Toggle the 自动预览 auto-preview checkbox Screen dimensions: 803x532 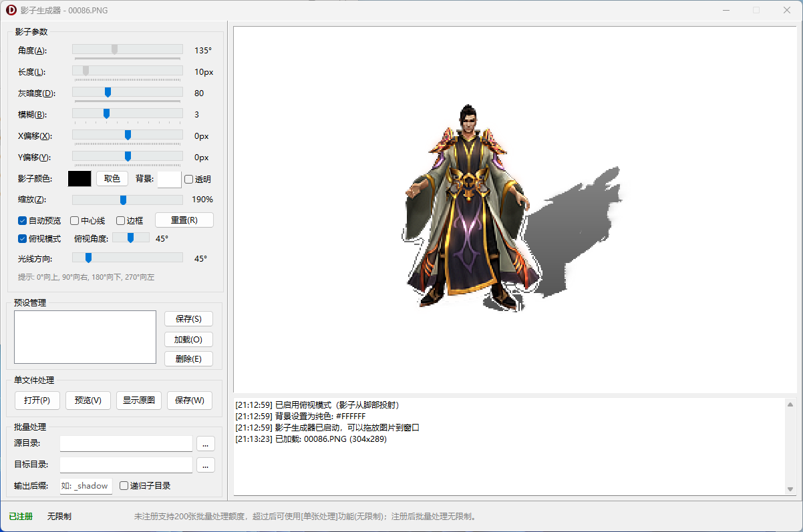click(22, 220)
